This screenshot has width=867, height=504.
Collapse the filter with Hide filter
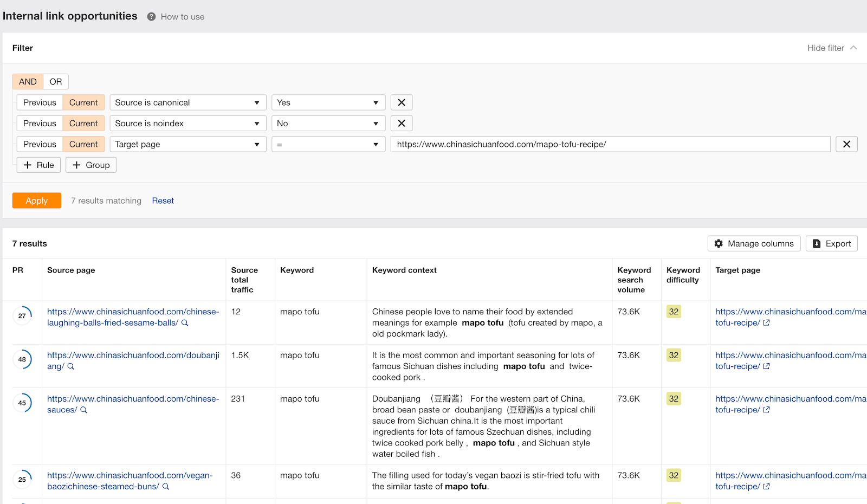click(x=825, y=48)
